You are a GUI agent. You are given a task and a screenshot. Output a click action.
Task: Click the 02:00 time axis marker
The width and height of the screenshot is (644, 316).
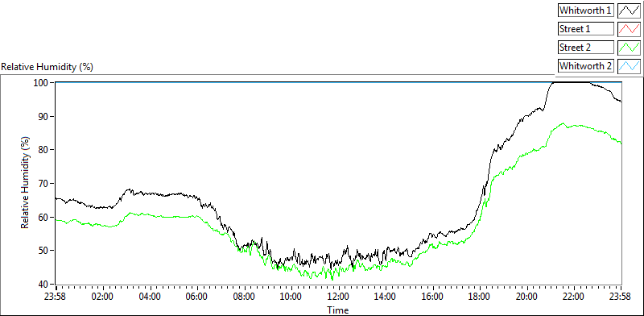coord(103,296)
